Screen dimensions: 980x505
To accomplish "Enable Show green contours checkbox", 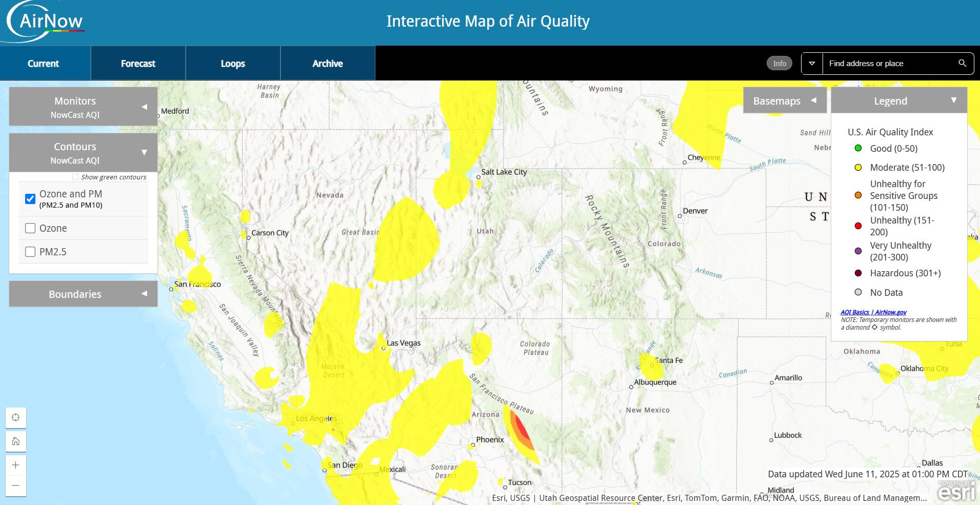I will coord(75,177).
